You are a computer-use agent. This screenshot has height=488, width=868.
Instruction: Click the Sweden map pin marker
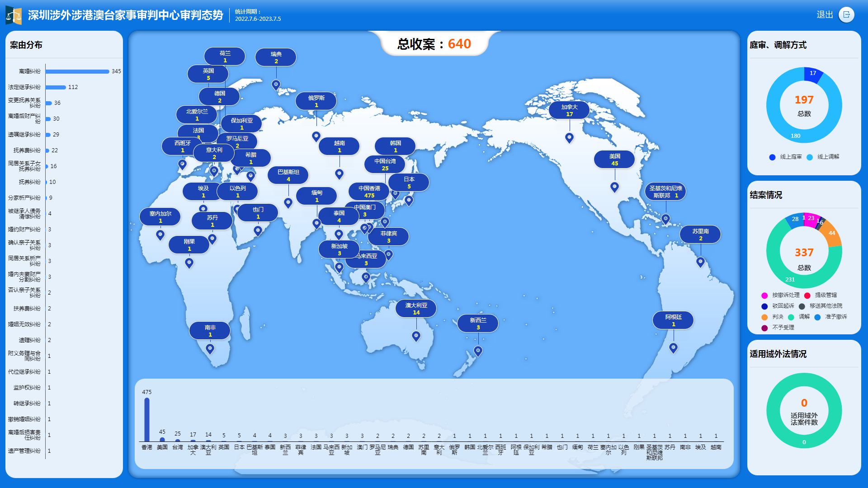click(x=276, y=84)
